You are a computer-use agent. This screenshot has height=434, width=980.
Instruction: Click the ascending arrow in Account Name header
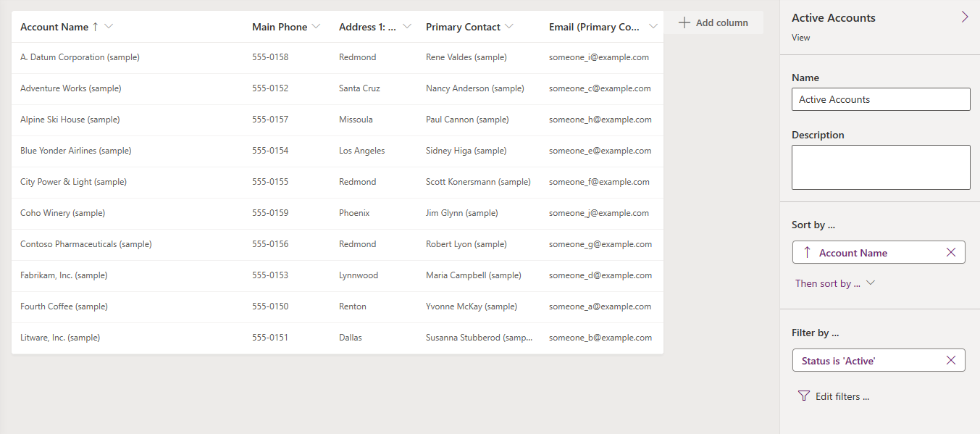[x=95, y=27]
